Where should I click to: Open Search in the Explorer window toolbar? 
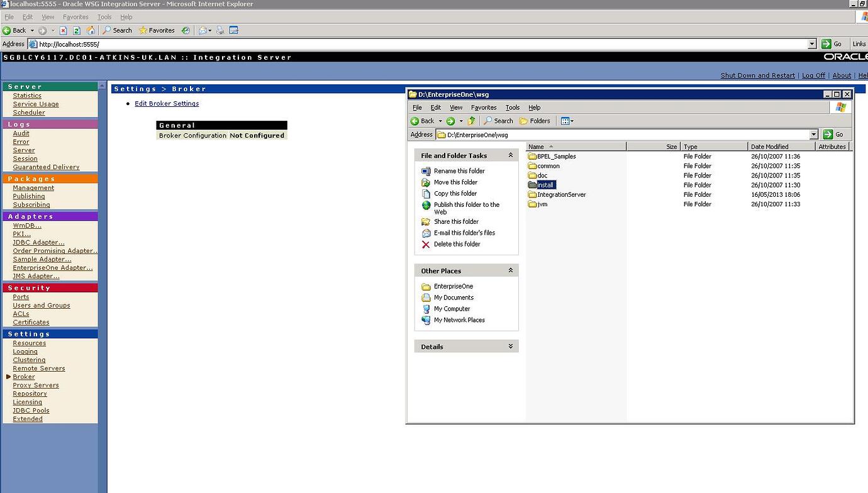coord(498,121)
